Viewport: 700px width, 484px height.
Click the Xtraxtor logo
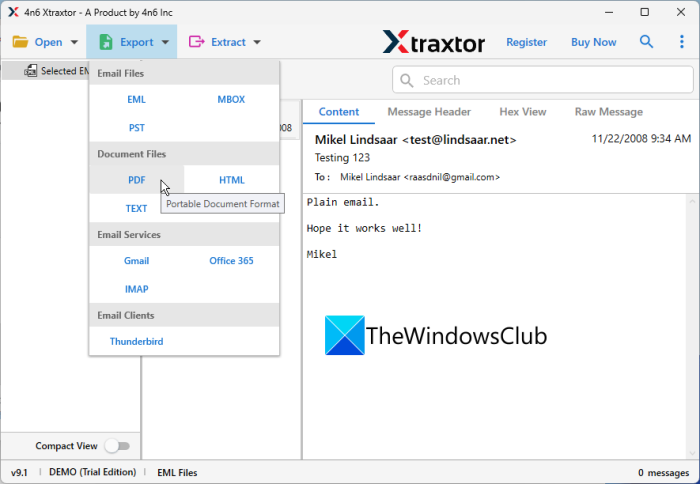click(433, 42)
